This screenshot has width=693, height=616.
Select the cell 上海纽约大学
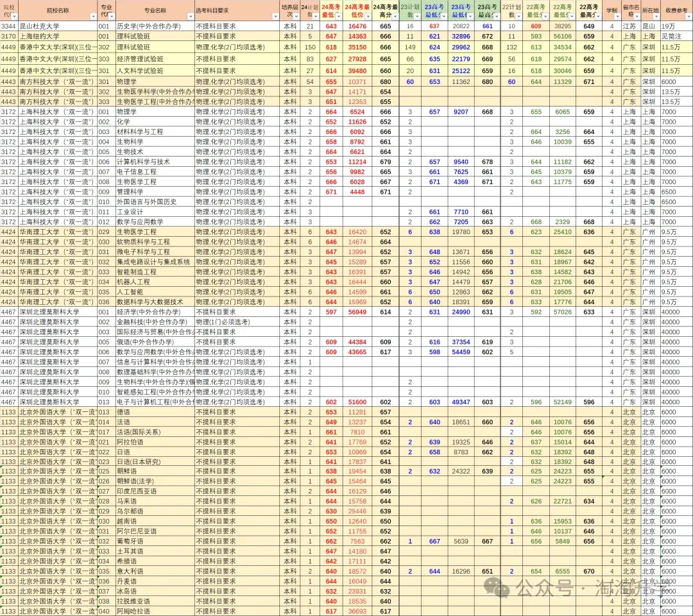tap(58, 36)
